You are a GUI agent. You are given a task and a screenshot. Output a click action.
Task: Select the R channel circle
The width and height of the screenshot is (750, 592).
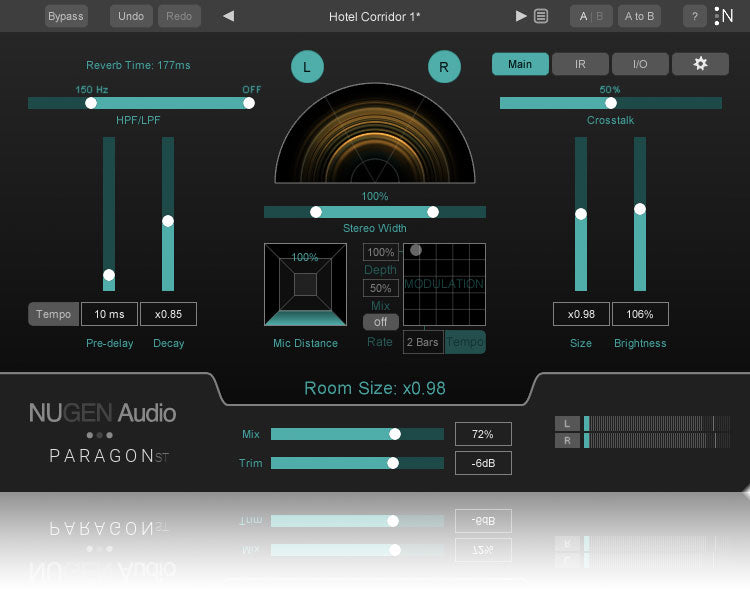(x=444, y=66)
